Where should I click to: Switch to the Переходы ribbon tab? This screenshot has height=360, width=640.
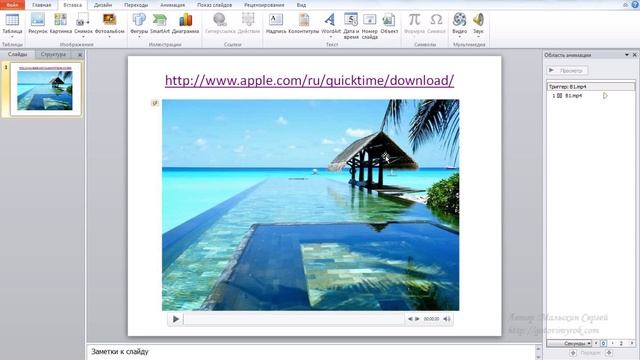pyautogui.click(x=136, y=5)
